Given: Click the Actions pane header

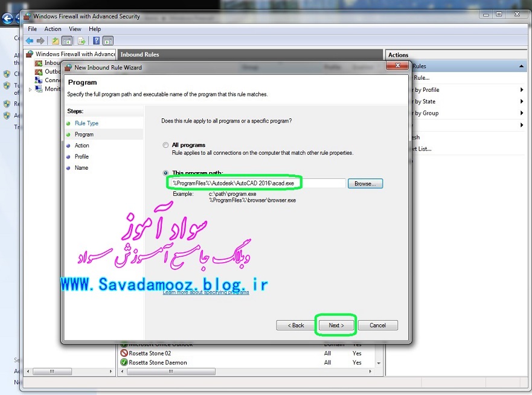Looking at the screenshot, I should pos(457,54).
